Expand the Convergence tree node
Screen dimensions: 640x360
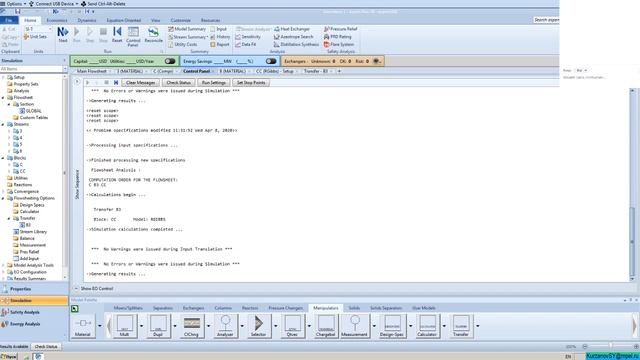[3, 191]
